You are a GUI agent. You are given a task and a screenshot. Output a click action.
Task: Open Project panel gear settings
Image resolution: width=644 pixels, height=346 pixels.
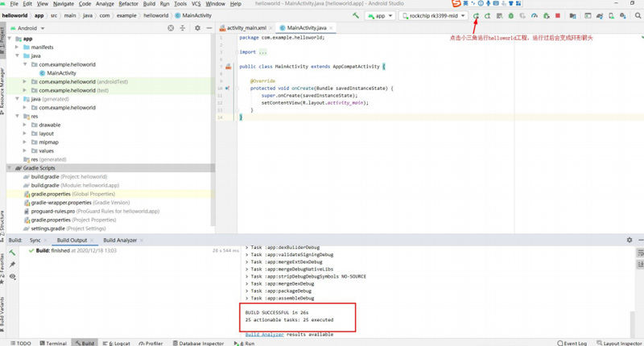[197, 28]
